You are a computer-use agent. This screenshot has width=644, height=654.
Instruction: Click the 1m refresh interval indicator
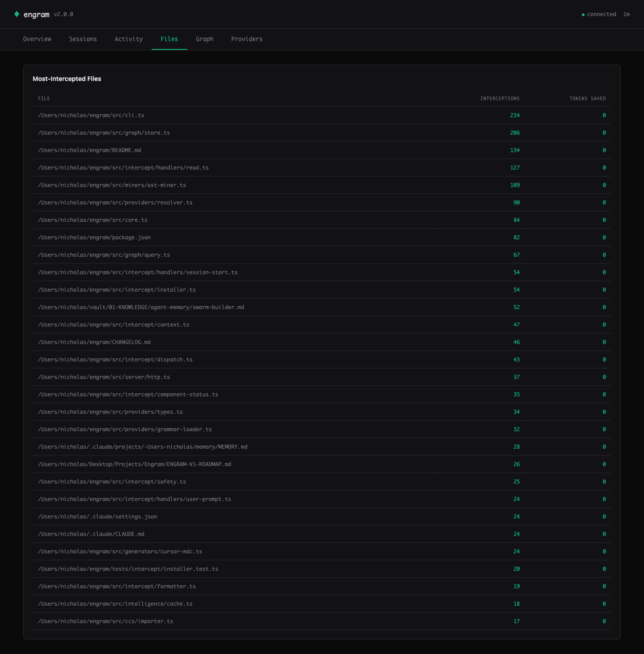(626, 14)
